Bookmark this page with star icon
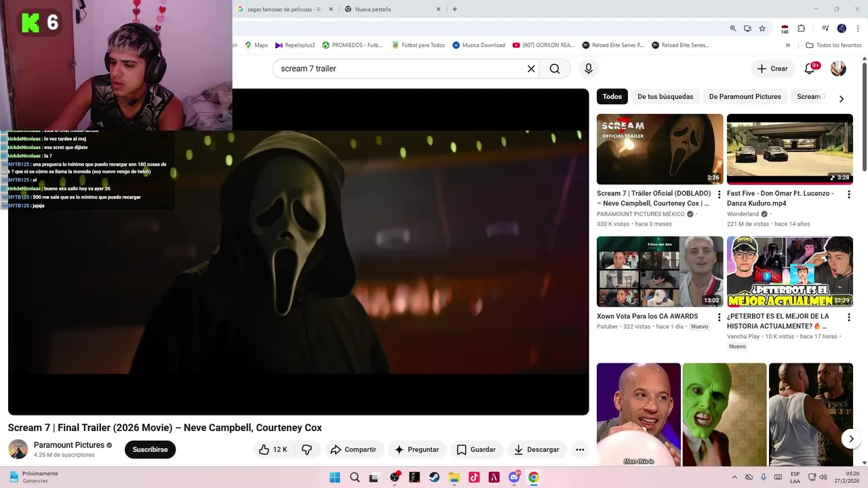The height and width of the screenshot is (488, 868). point(762,28)
